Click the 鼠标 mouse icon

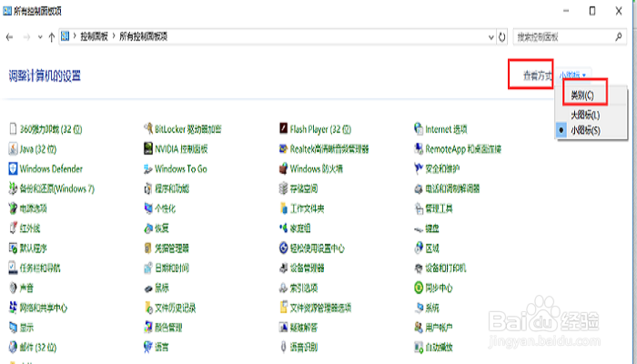pos(148,288)
